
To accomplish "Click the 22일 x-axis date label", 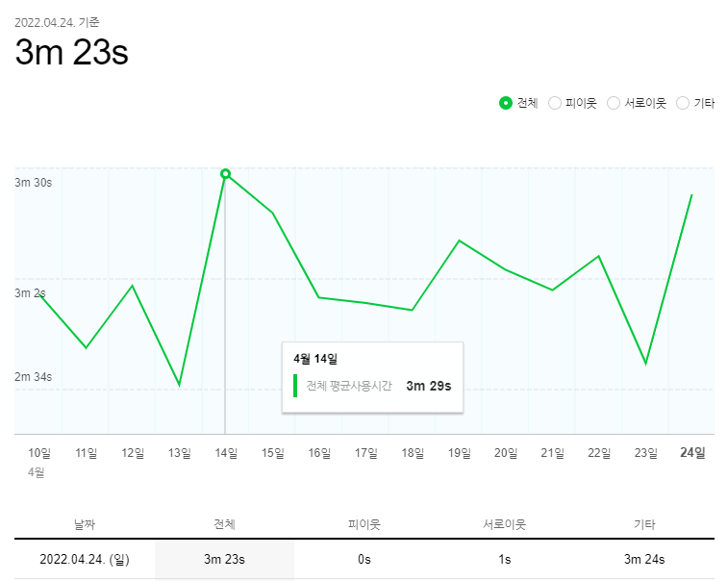I will coord(599,453).
